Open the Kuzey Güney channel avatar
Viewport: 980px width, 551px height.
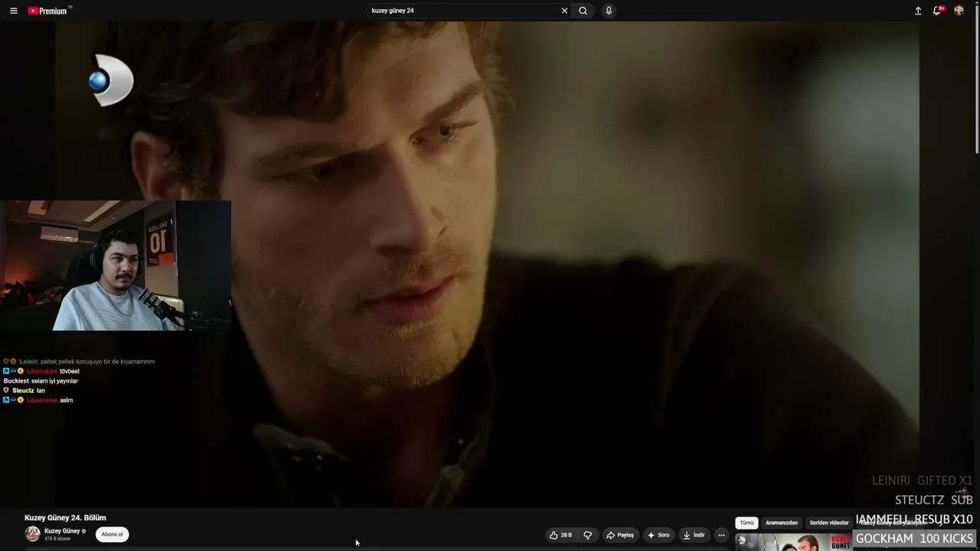click(x=32, y=534)
